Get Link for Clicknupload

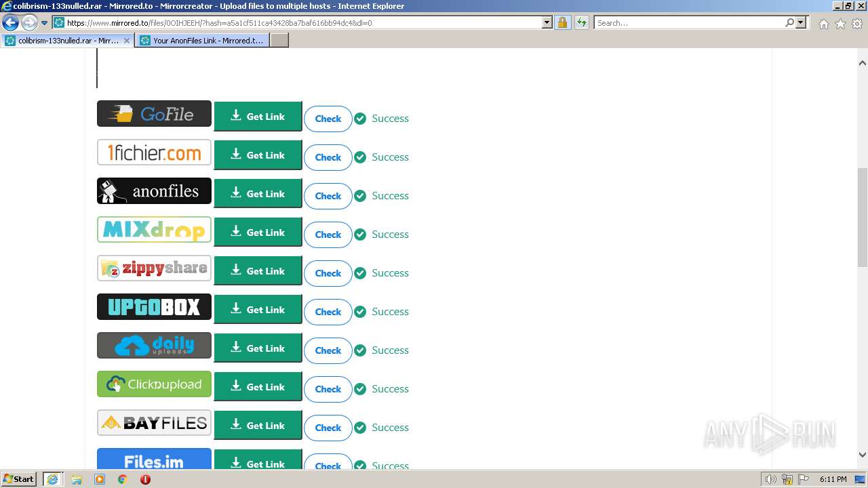(x=258, y=387)
